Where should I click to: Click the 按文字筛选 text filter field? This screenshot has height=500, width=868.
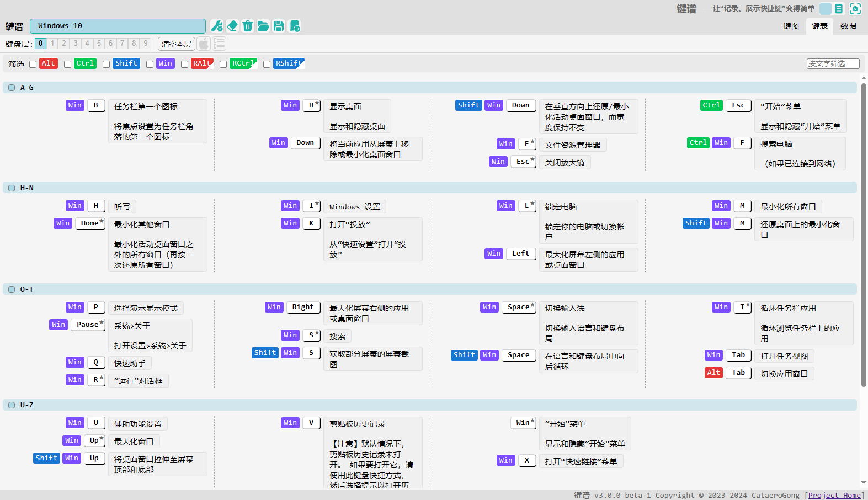(x=832, y=64)
